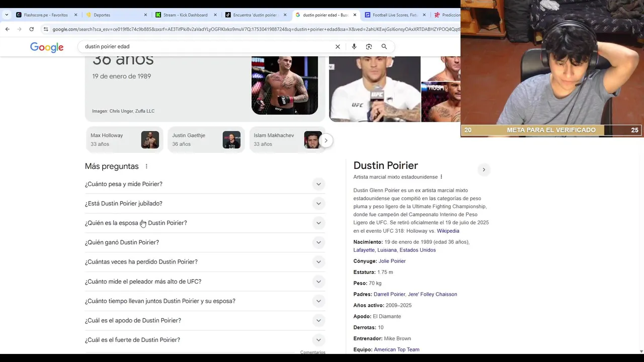Go back with the browser back arrow
Image resolution: width=644 pixels, height=362 pixels.
coord(8,29)
